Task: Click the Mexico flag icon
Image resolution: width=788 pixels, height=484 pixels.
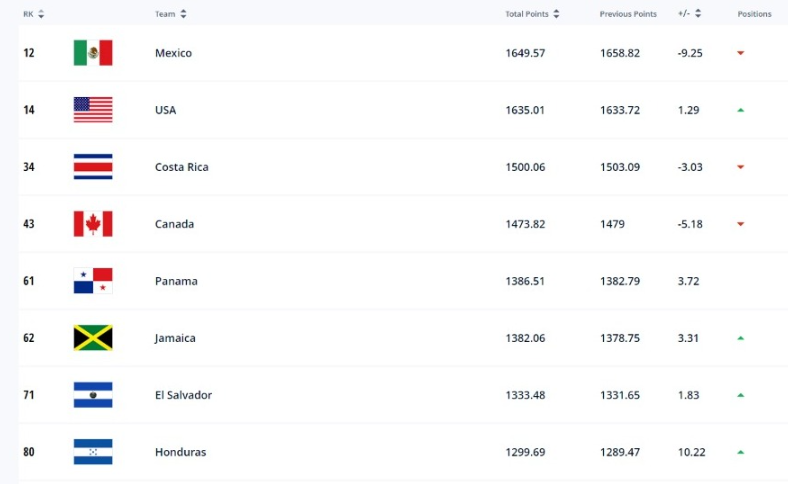Action: point(93,53)
